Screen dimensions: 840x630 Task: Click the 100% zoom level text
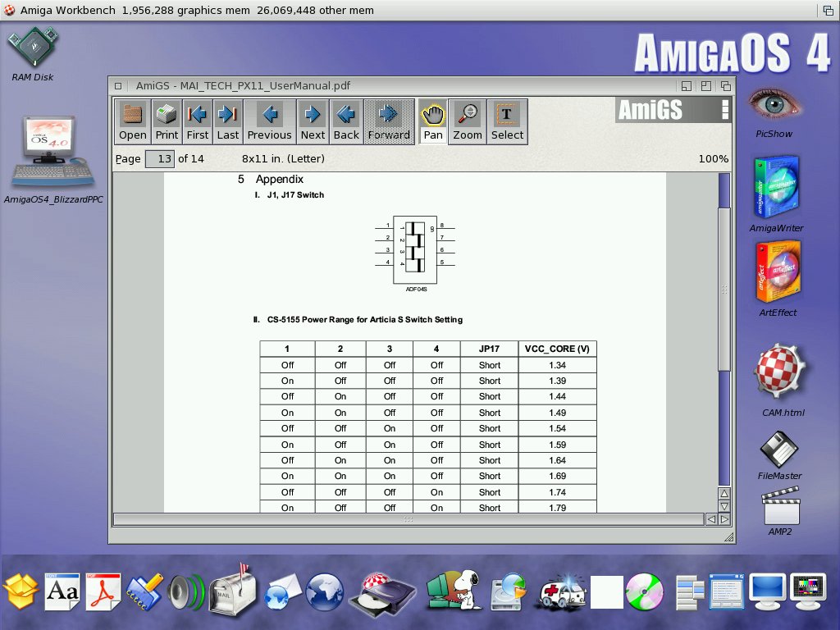pos(713,159)
